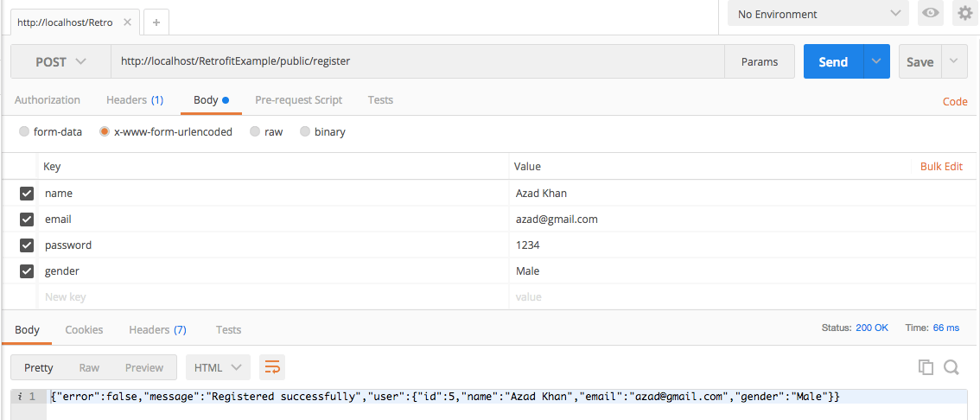Open the response Cookies tab

pyautogui.click(x=84, y=330)
